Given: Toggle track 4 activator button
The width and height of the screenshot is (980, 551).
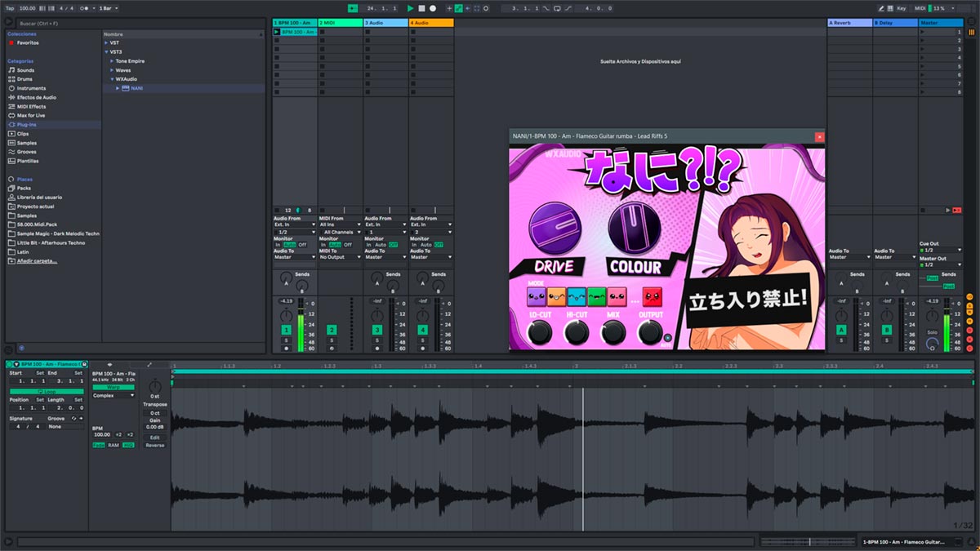Looking at the screenshot, I should [x=423, y=329].
